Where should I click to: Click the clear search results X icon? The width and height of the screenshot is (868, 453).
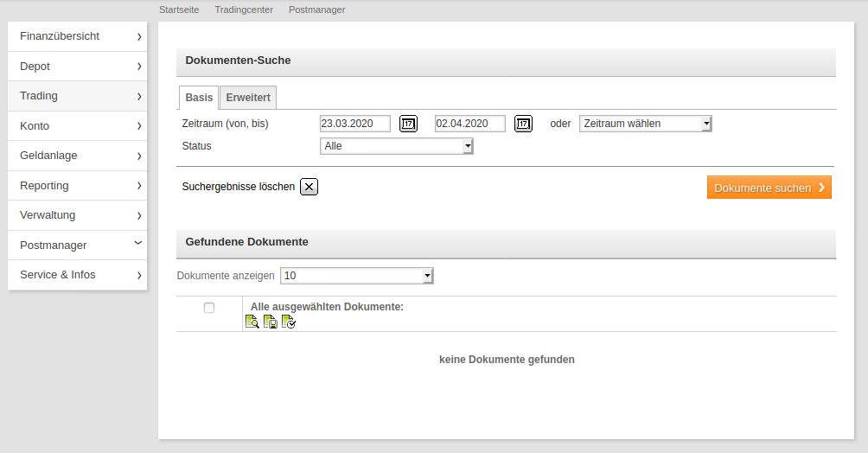(309, 187)
